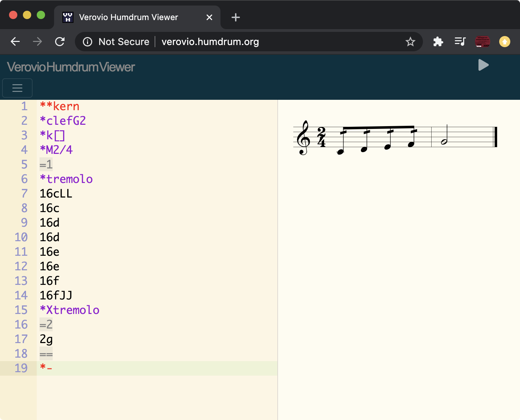Image resolution: width=520 pixels, height=420 pixels.
Task: Click the red registration-plate extension icon
Action: coord(482,42)
